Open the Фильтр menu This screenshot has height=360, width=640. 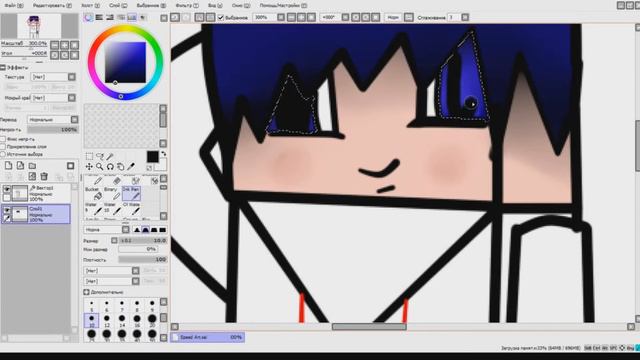pos(187,6)
